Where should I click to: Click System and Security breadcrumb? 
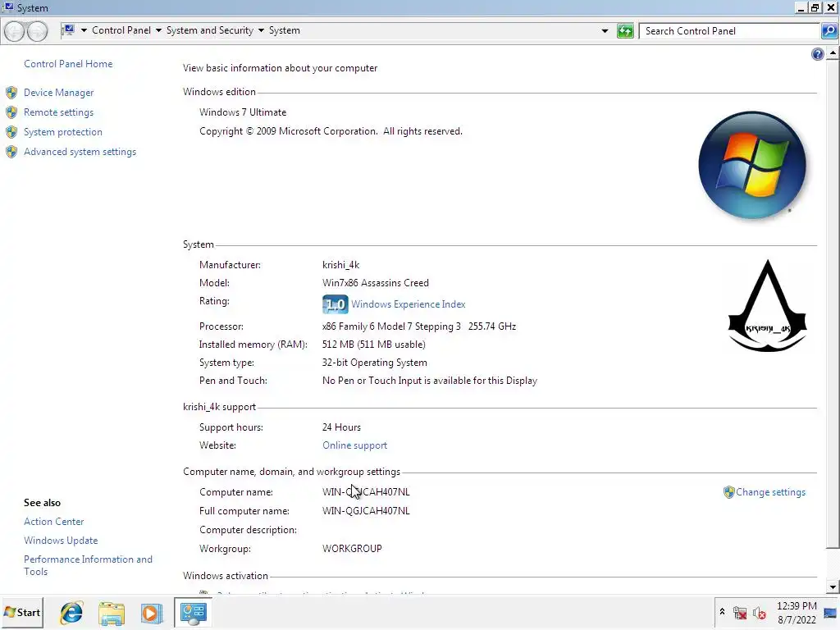click(x=210, y=30)
